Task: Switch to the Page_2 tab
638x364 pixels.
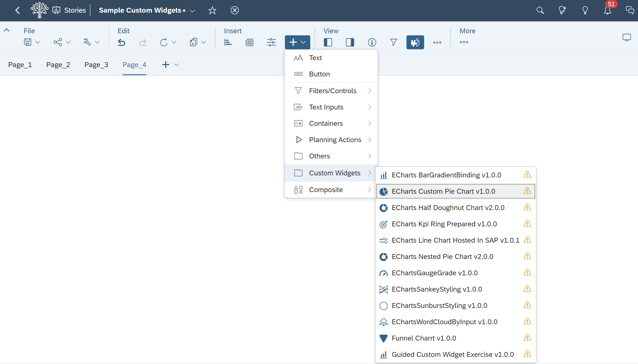Action: [x=58, y=65]
